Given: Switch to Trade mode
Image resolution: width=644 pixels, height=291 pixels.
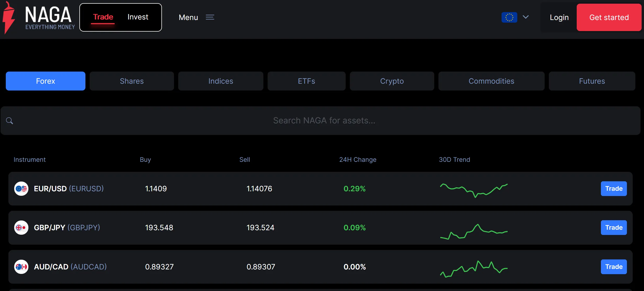Looking at the screenshot, I should [103, 17].
